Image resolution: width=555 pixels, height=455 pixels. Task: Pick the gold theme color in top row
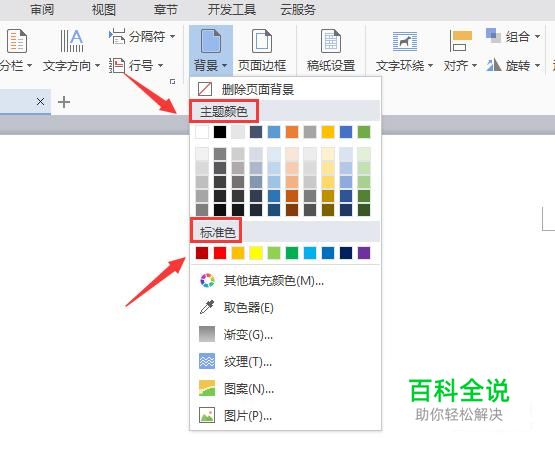click(x=328, y=132)
